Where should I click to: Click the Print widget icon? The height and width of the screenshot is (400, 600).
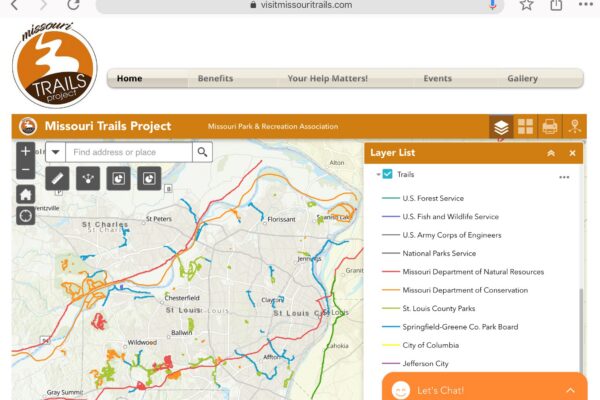(550, 127)
